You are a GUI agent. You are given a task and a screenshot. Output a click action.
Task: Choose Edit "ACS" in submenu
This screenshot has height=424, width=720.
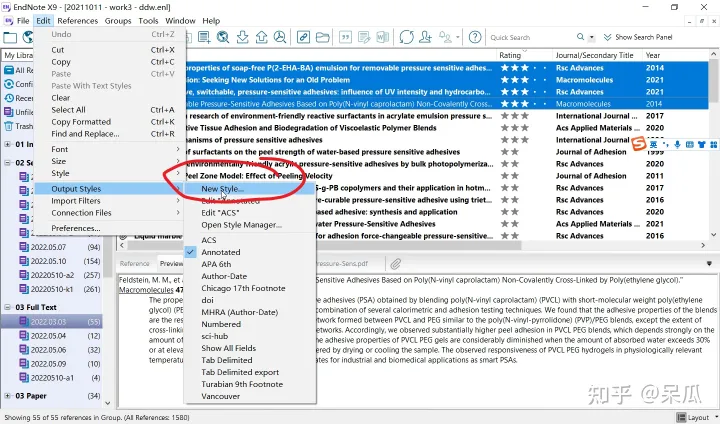tap(220, 213)
